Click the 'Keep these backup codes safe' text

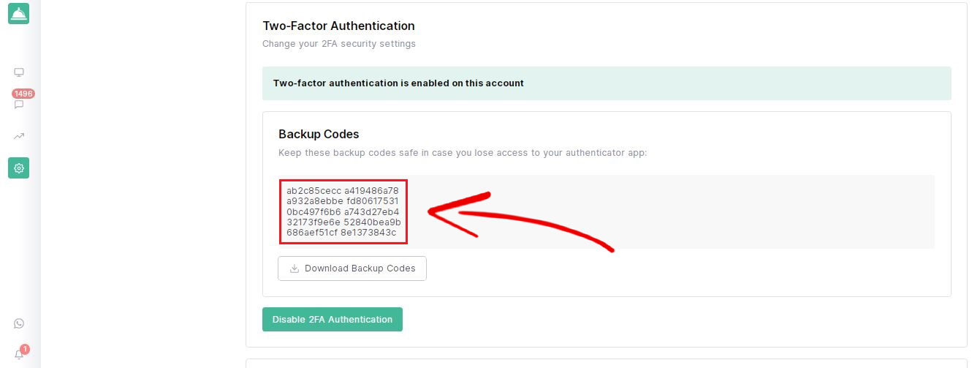pyautogui.click(x=463, y=153)
